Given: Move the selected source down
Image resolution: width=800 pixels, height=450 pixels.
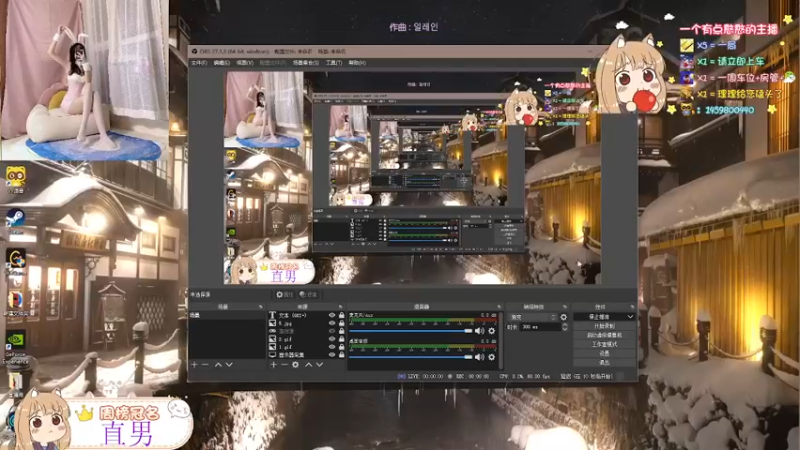Looking at the screenshot, I should (319, 365).
